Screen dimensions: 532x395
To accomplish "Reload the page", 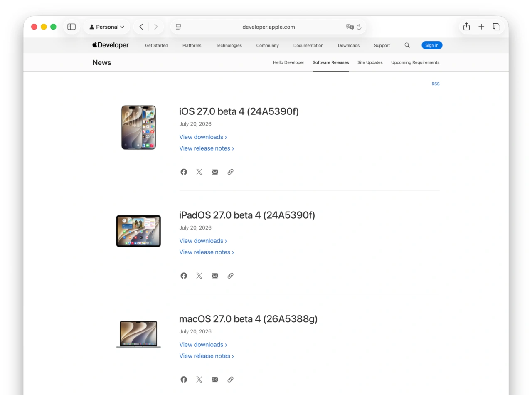I will [359, 27].
